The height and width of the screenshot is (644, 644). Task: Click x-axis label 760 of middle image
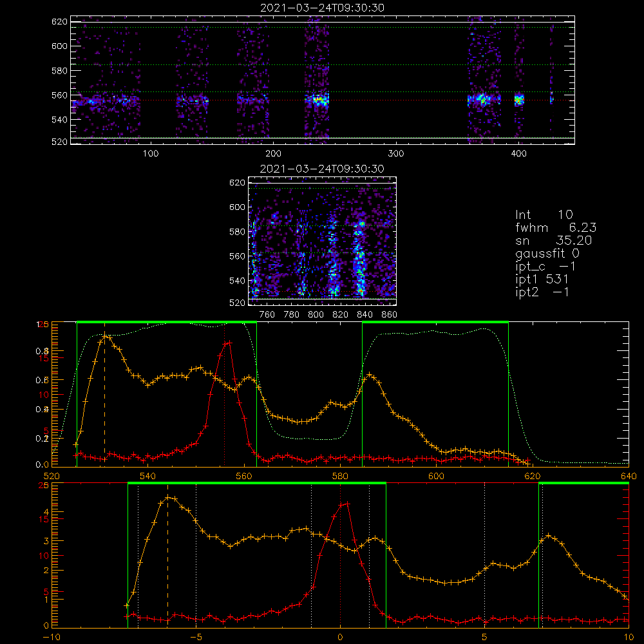[267, 315]
